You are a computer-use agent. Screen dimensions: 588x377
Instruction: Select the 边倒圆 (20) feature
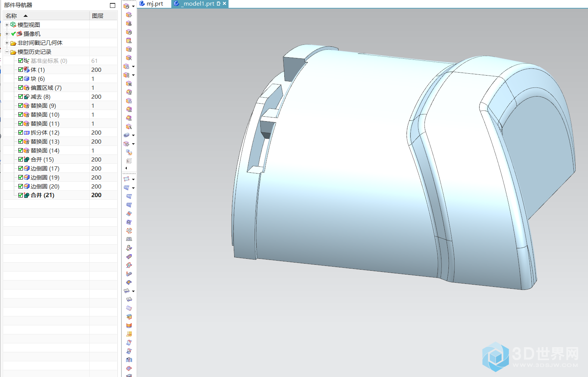45,186
